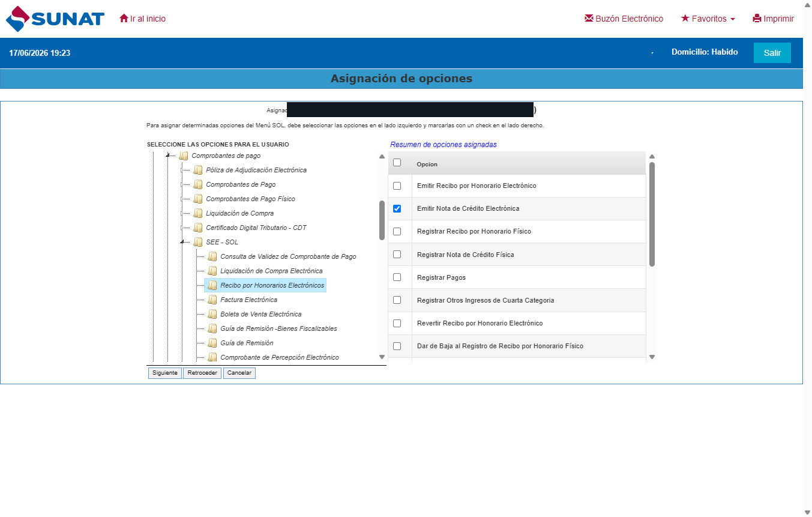Click folder icon of Boleta de Venta Electrónica
The height and width of the screenshot is (517, 812).
212,314
